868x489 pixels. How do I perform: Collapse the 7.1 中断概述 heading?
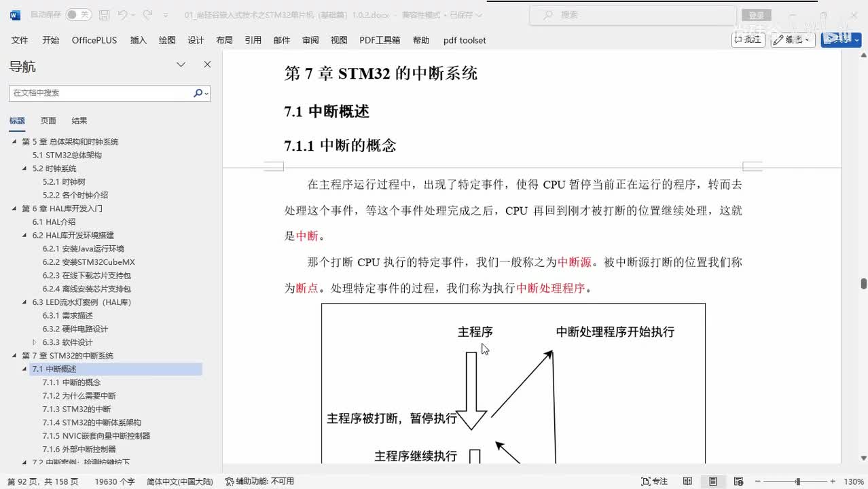[x=25, y=369]
